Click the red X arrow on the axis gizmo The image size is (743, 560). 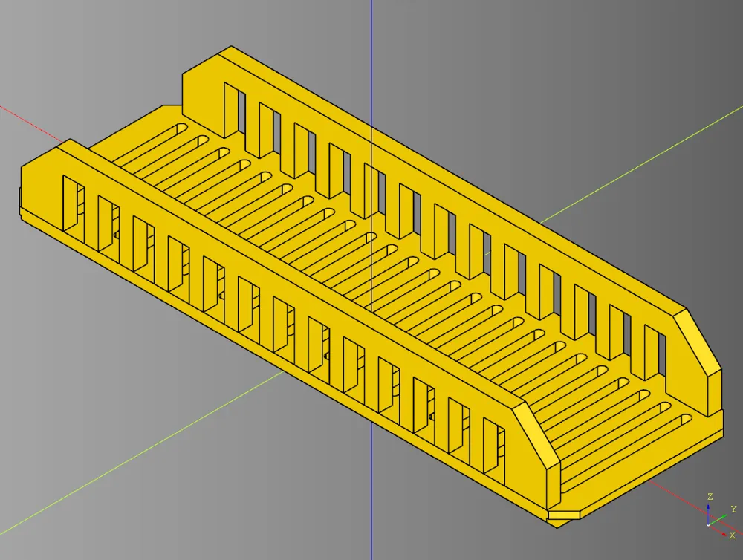coord(724,534)
